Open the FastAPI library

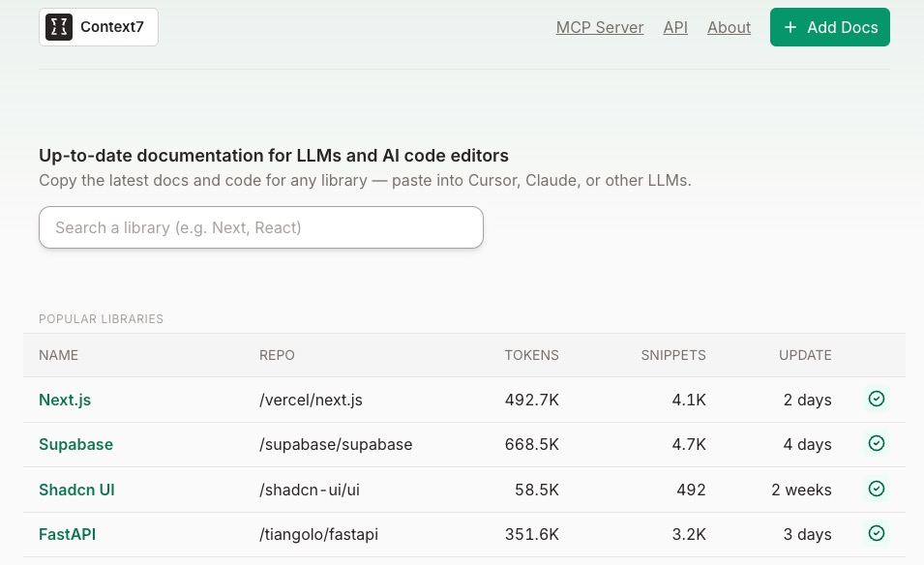67,534
